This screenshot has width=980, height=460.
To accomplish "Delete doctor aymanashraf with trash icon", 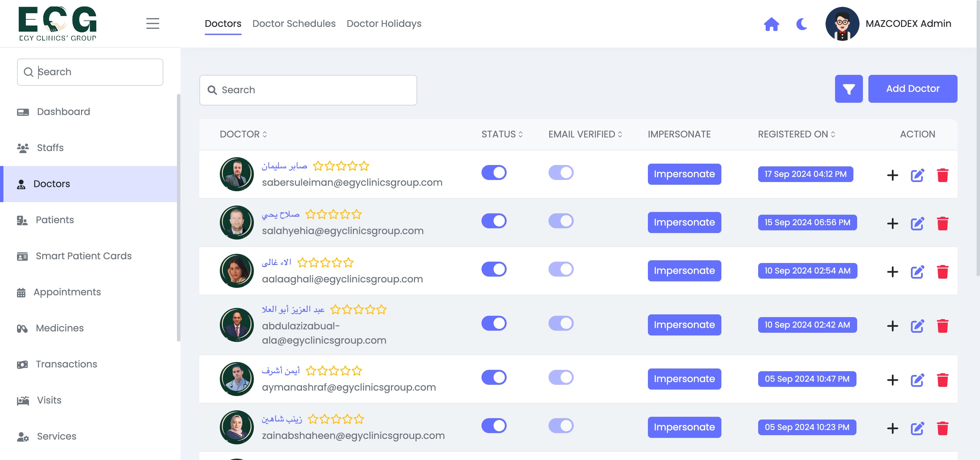I will click(942, 380).
